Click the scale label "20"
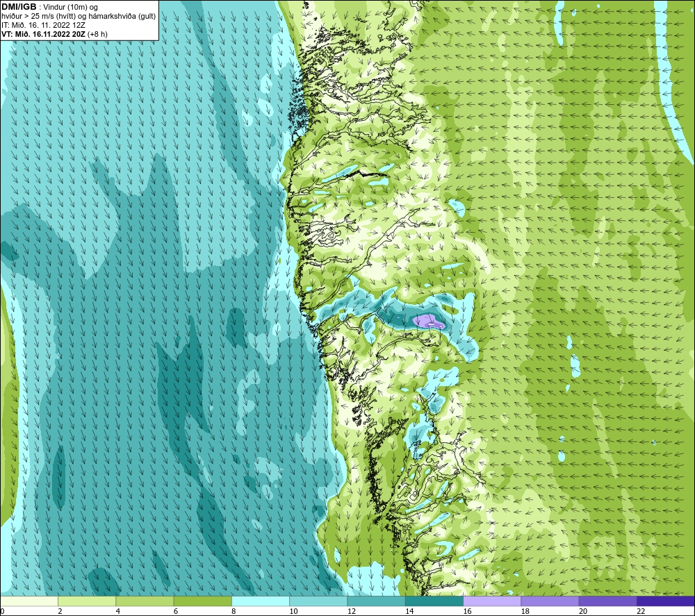 tap(583, 611)
